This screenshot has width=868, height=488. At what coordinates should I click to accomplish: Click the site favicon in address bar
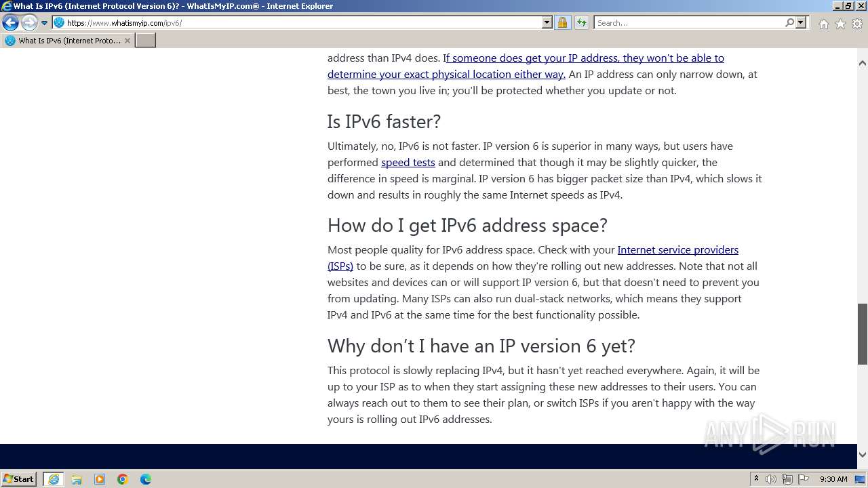pyautogui.click(x=59, y=22)
